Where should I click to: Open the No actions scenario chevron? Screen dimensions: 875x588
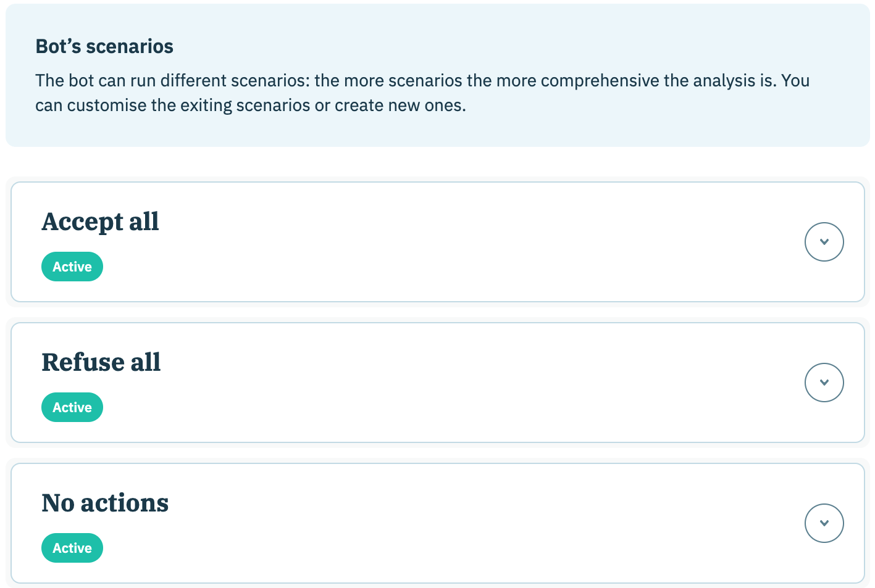[x=824, y=523]
